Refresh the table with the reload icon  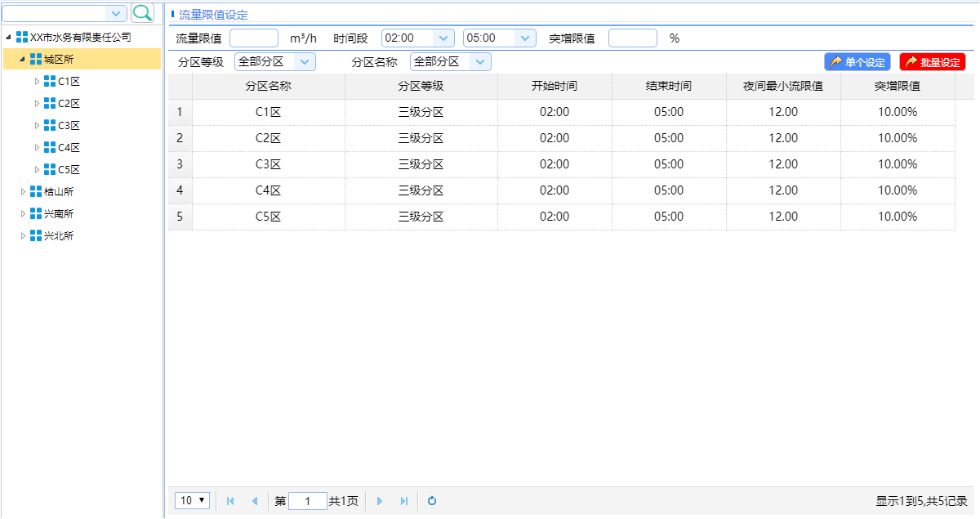pyautogui.click(x=432, y=501)
